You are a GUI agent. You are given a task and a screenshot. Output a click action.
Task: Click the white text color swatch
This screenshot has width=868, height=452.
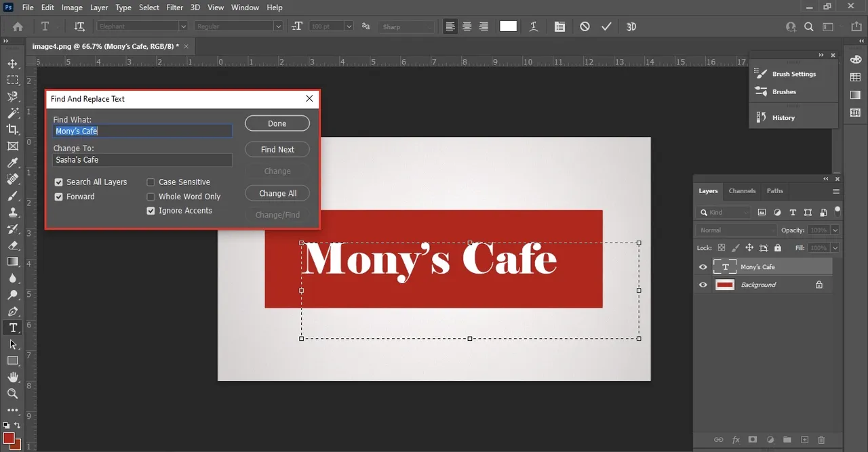click(508, 26)
